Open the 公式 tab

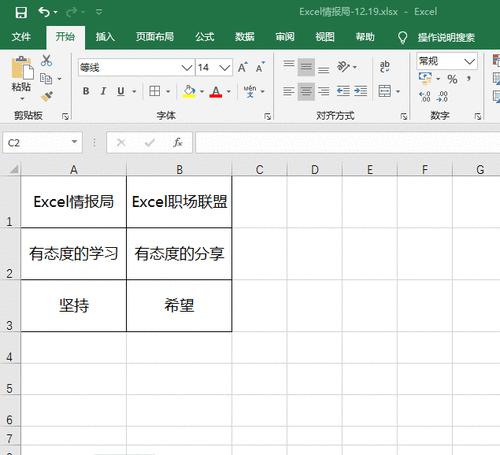(205, 37)
